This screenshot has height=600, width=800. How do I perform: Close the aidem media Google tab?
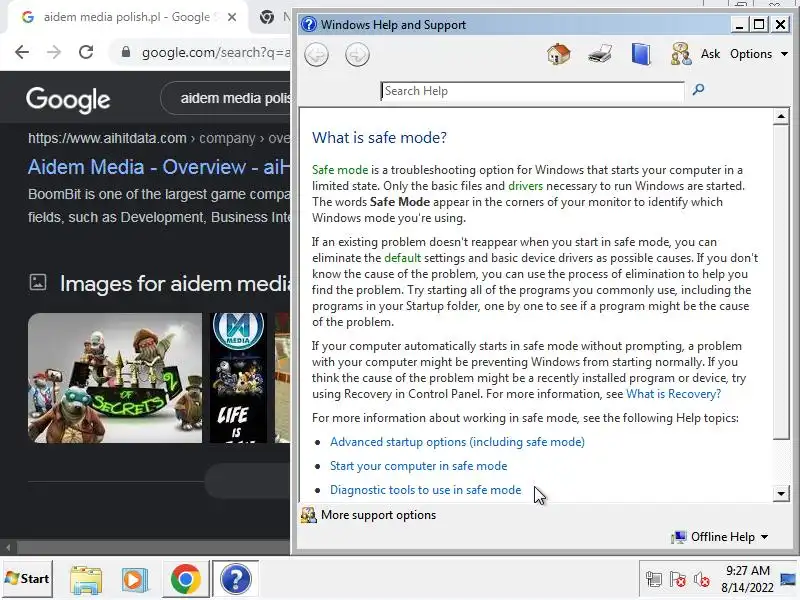pyautogui.click(x=232, y=17)
